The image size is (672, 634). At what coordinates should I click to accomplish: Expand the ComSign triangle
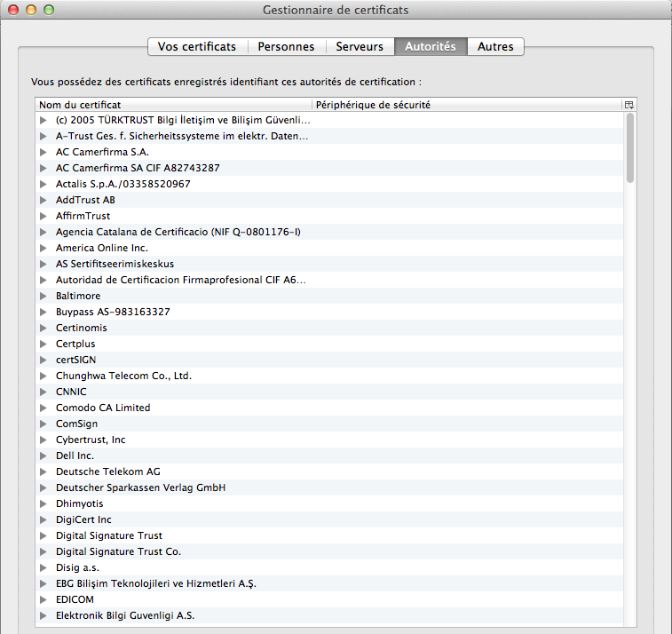click(x=43, y=424)
